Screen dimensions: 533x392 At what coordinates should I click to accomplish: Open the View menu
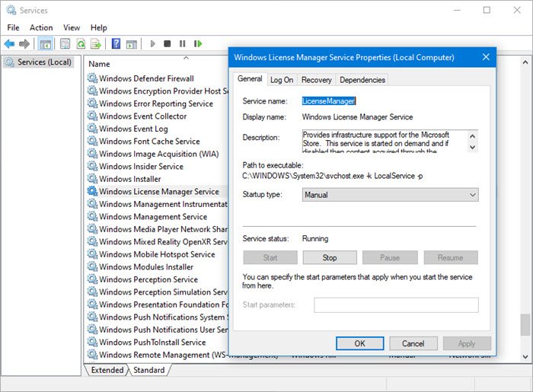click(72, 27)
